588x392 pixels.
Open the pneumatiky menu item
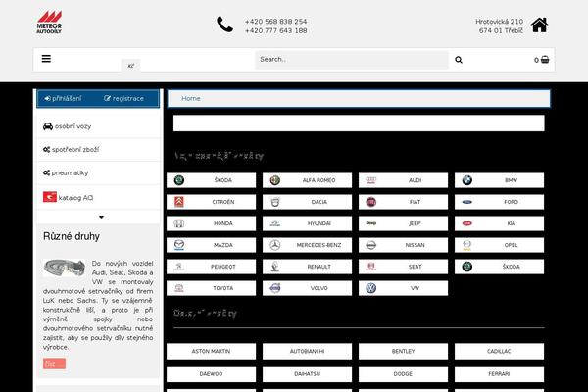coord(98,172)
